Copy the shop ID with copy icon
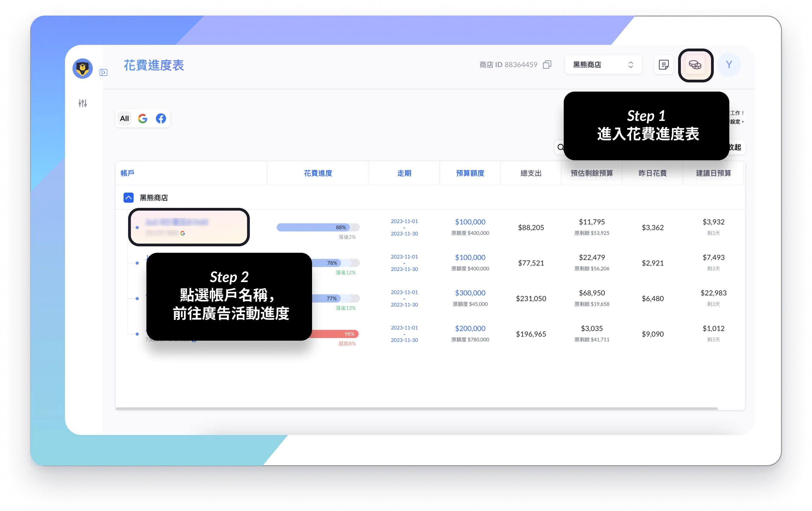The width and height of the screenshot is (812, 511). (x=547, y=64)
